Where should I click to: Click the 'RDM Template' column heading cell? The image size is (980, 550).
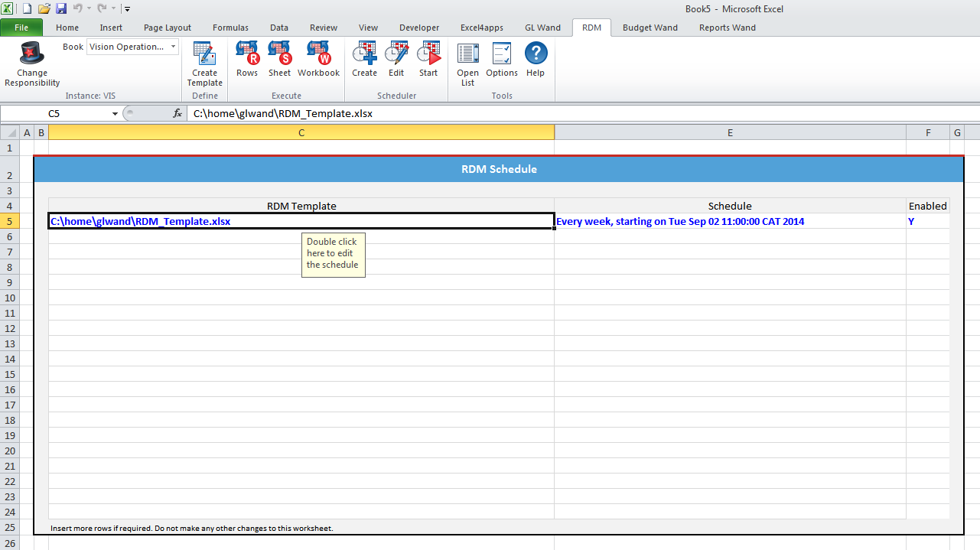[x=301, y=206]
